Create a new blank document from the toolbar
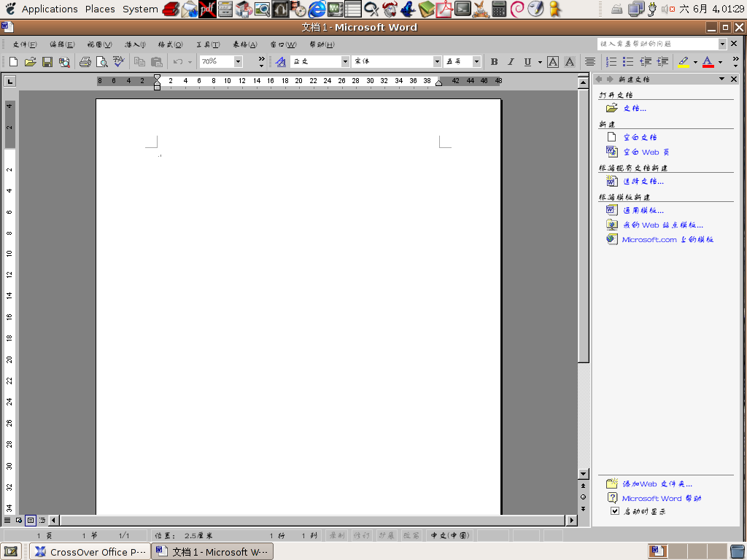The image size is (747, 560). (x=13, y=61)
